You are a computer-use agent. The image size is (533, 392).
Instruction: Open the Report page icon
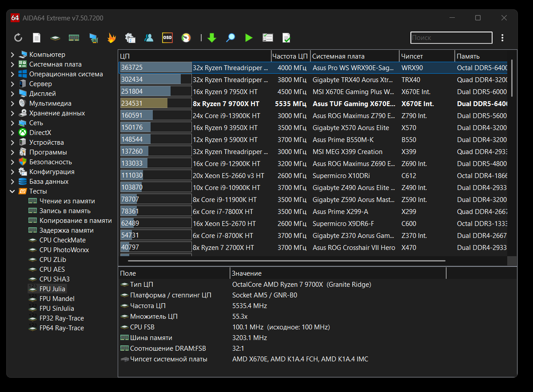tap(37, 38)
